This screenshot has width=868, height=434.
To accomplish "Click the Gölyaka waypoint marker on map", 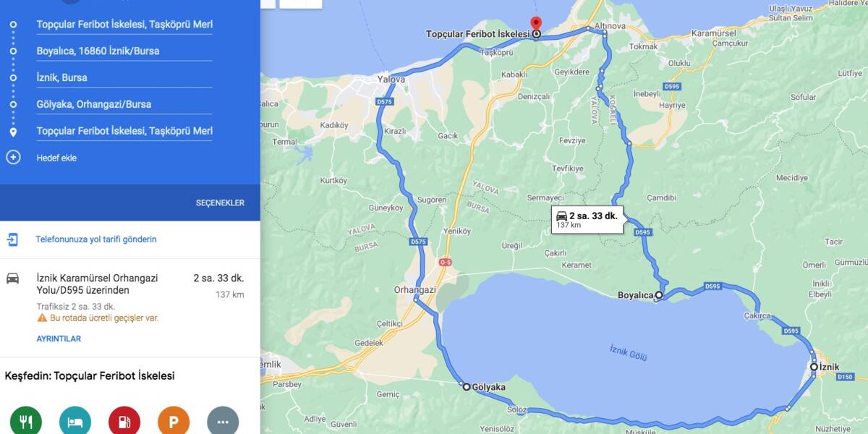I will point(467,387).
